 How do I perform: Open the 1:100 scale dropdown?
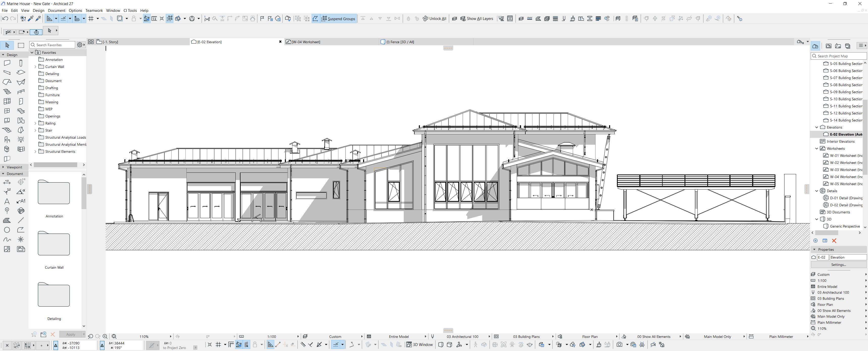coord(272,336)
